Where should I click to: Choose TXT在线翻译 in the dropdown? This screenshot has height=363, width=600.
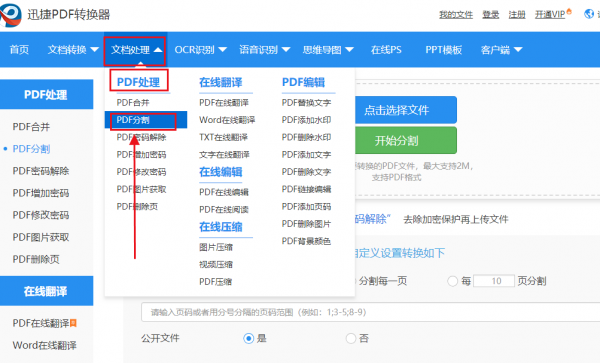223,137
